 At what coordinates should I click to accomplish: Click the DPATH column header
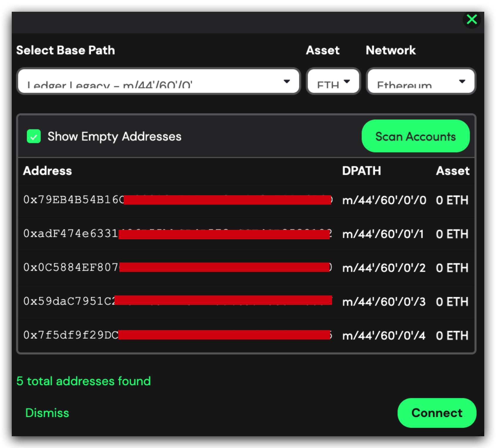click(361, 171)
